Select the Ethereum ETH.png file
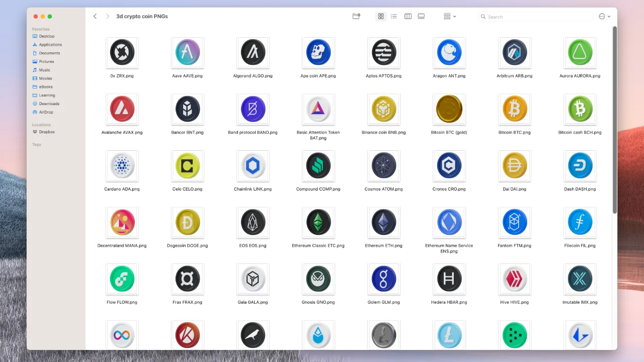This screenshot has height=362, width=644. click(383, 222)
